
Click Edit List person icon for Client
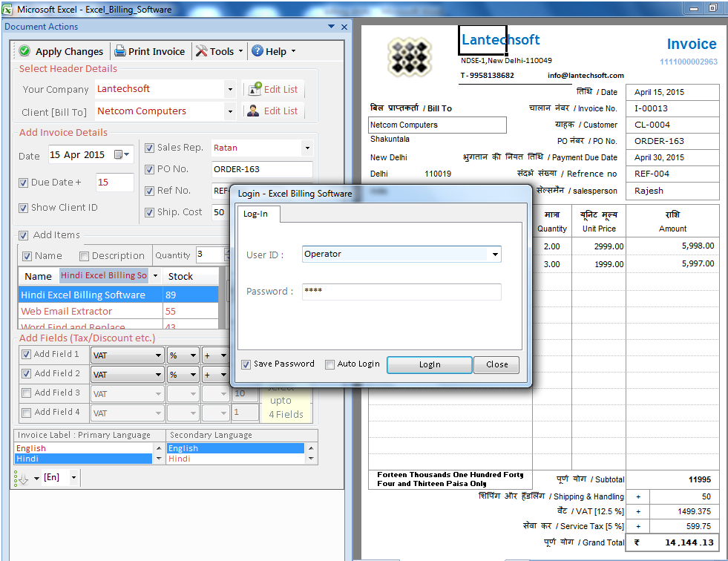[253, 111]
